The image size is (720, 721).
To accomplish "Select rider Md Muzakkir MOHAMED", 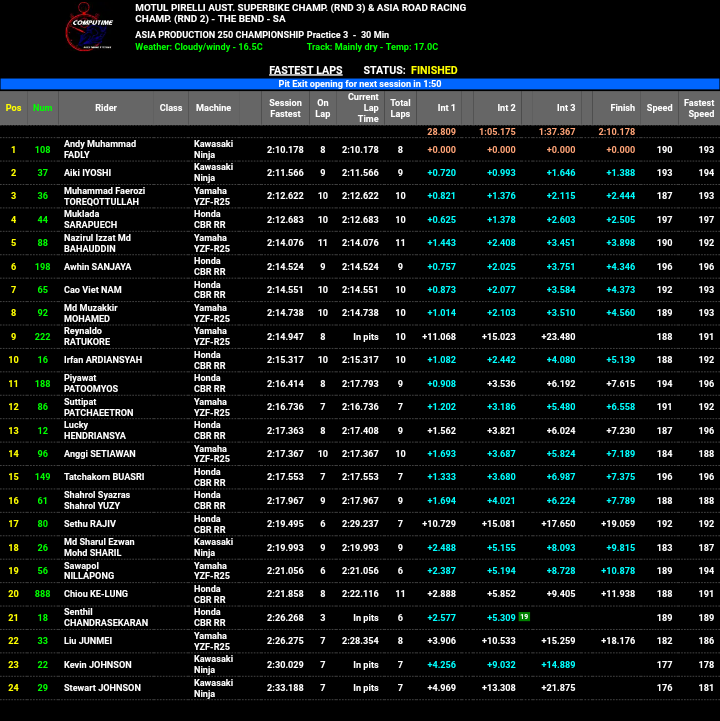I will (91, 313).
